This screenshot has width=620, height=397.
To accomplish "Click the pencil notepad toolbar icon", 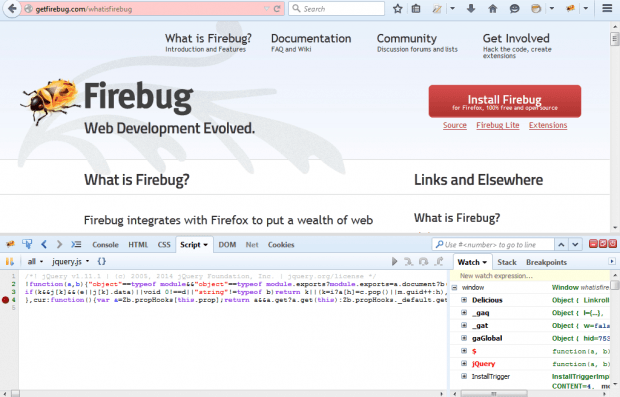I will click(437, 9).
